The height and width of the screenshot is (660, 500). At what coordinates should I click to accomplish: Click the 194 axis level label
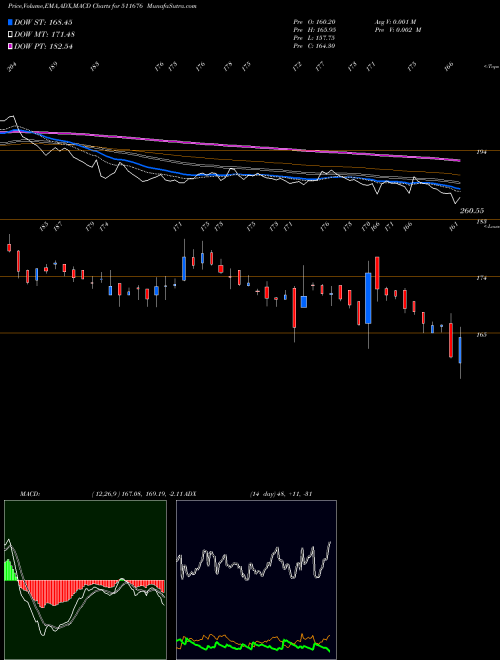tap(482, 152)
